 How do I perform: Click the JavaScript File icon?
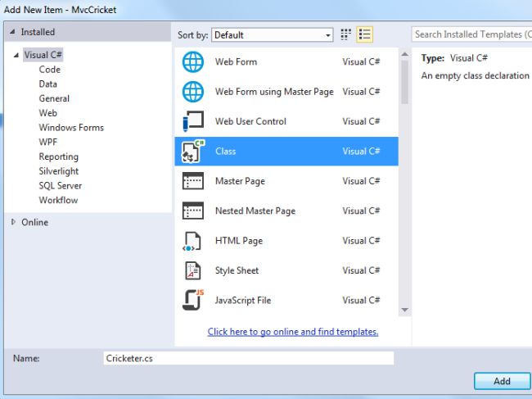(x=193, y=300)
